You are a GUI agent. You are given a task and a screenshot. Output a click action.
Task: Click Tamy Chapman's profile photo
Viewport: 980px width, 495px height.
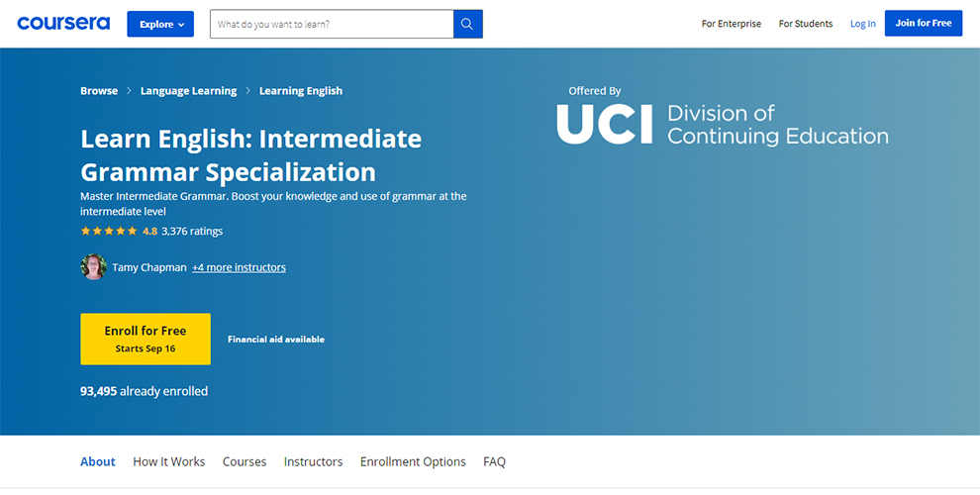94,267
